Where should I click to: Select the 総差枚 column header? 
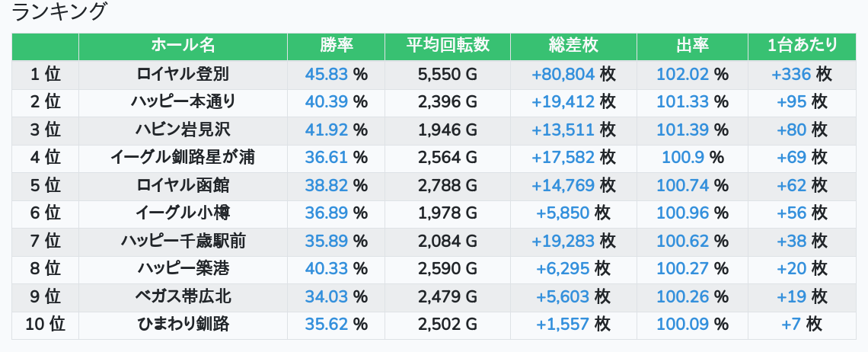pos(573,46)
